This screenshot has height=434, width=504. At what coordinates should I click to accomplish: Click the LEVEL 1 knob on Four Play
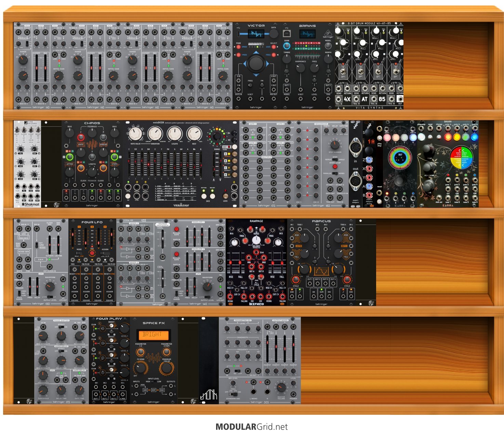124,329
